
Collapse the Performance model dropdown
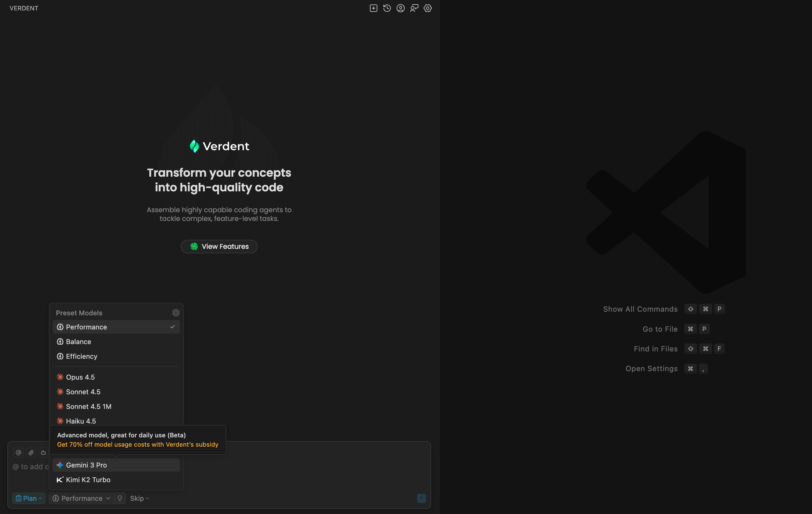pyautogui.click(x=81, y=498)
